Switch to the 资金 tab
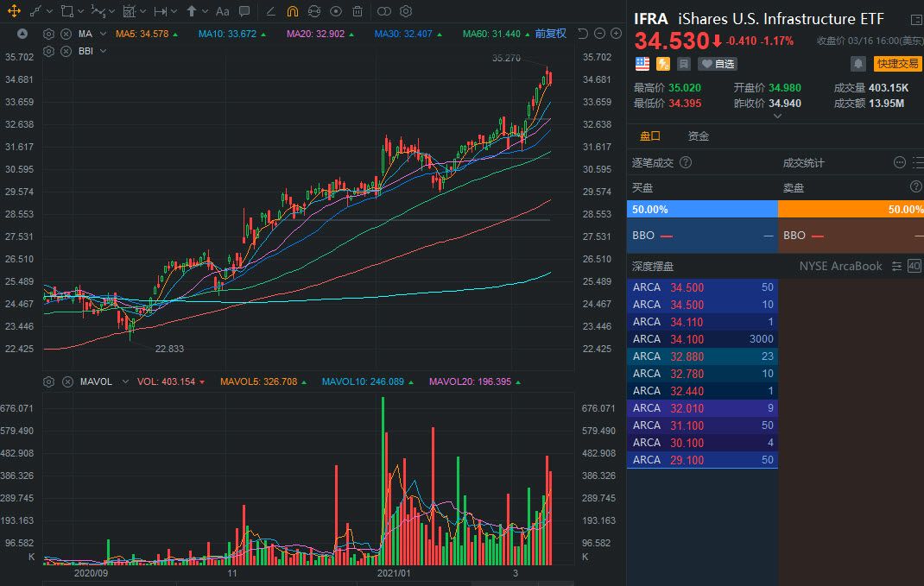 click(x=699, y=136)
